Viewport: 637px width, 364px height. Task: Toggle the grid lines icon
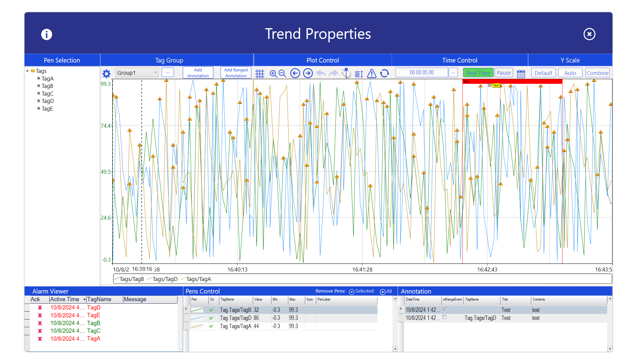(x=259, y=74)
